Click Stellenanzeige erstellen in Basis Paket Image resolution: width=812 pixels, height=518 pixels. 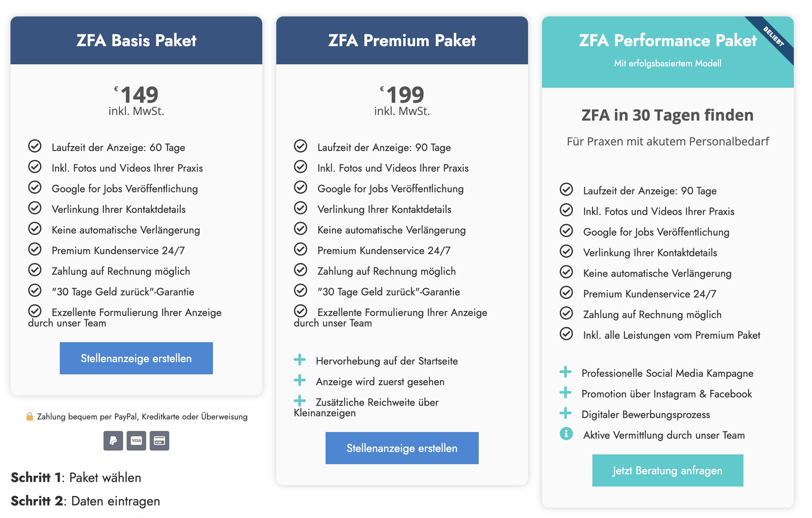tap(136, 358)
